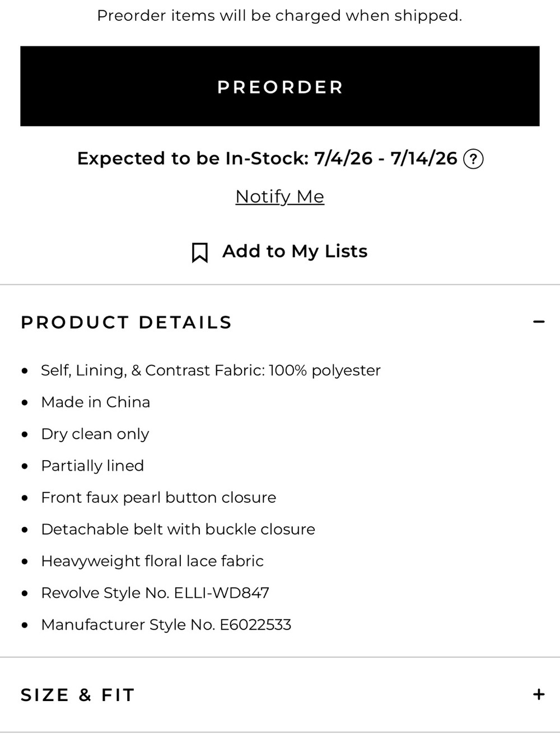Click the Detachable belt with buckle closure item
The height and width of the screenshot is (747, 560).
point(178,530)
